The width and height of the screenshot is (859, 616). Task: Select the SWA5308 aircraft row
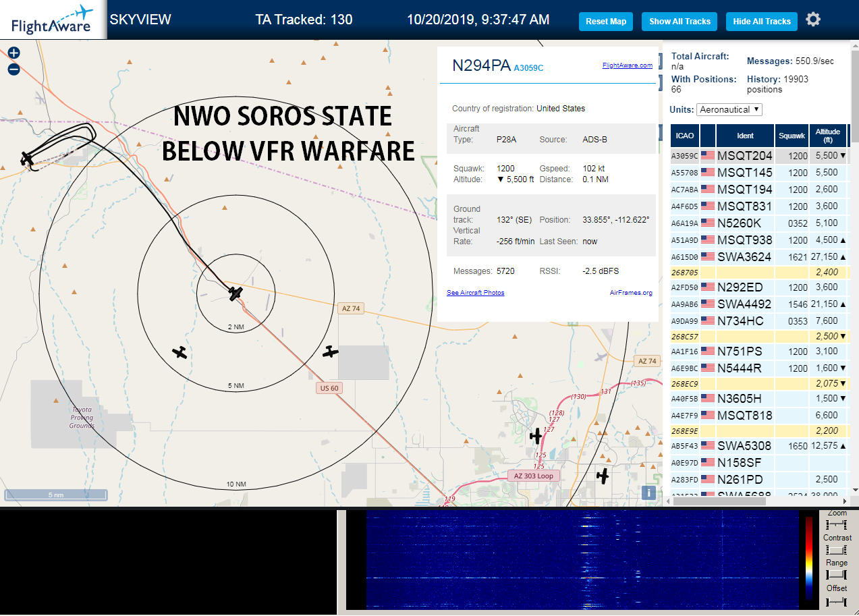click(x=759, y=446)
